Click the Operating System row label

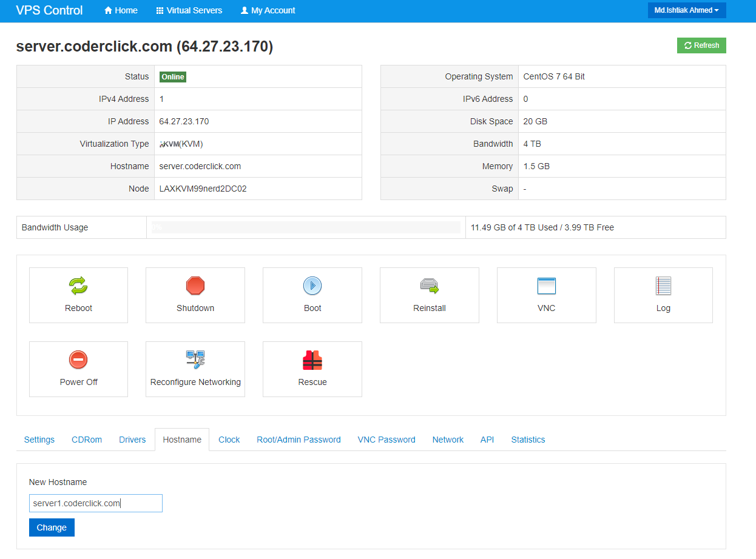coord(479,76)
